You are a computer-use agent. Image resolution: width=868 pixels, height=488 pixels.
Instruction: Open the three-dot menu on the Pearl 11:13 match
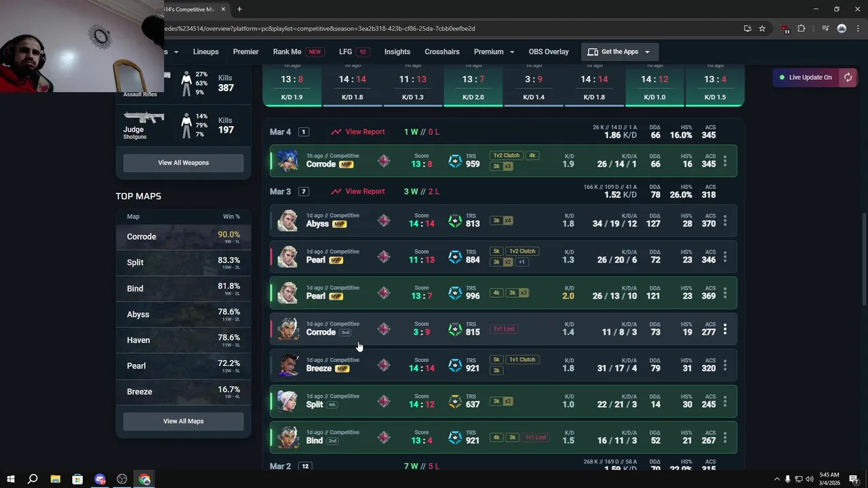pyautogui.click(x=725, y=257)
